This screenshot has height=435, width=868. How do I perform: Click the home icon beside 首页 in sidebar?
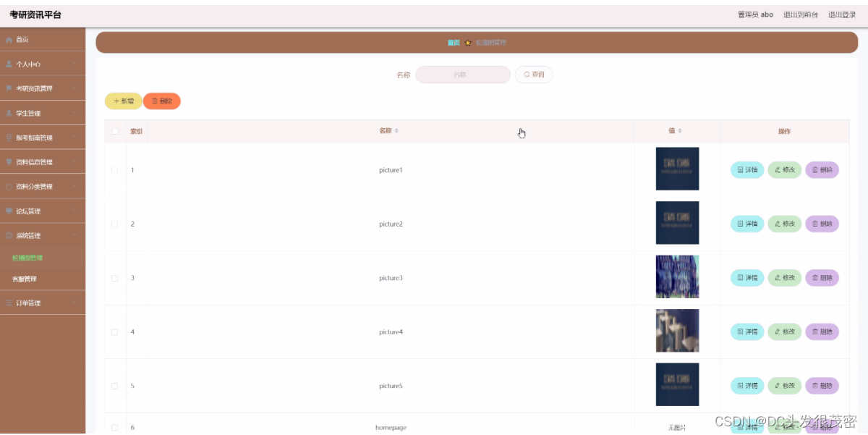click(x=9, y=39)
